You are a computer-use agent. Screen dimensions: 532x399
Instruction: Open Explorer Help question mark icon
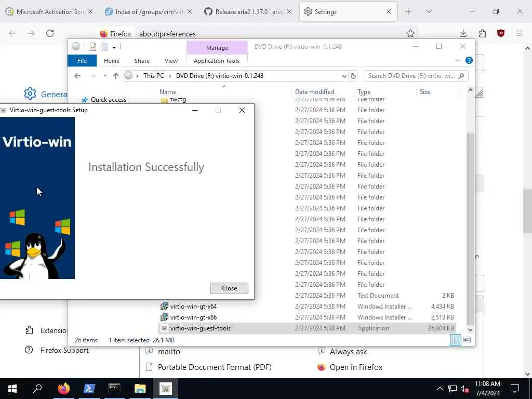click(x=469, y=60)
